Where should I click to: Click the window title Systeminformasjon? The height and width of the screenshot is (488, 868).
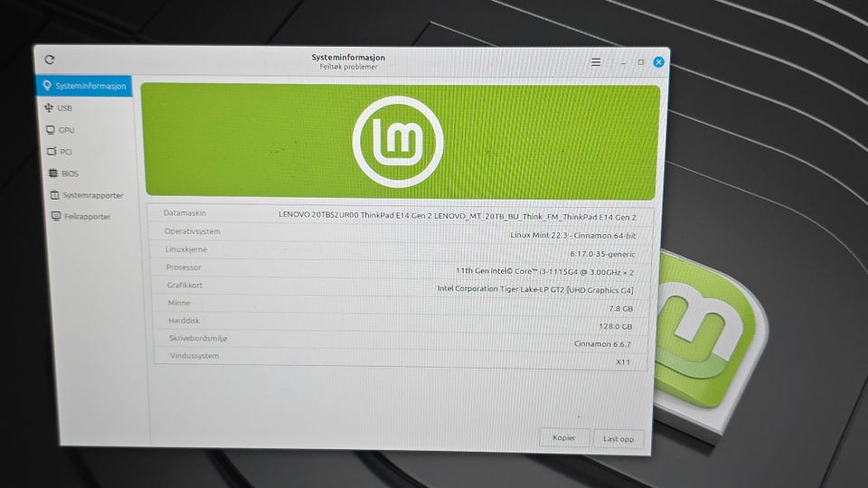pyautogui.click(x=348, y=57)
